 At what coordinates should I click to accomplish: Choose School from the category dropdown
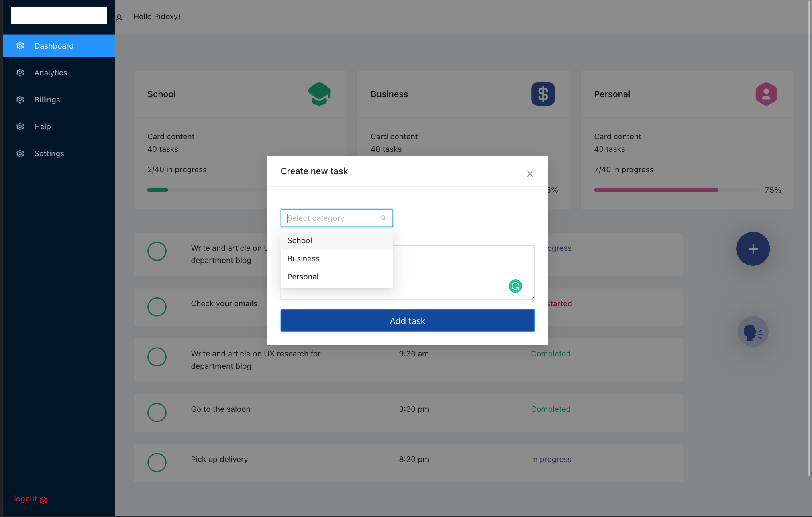click(x=300, y=240)
